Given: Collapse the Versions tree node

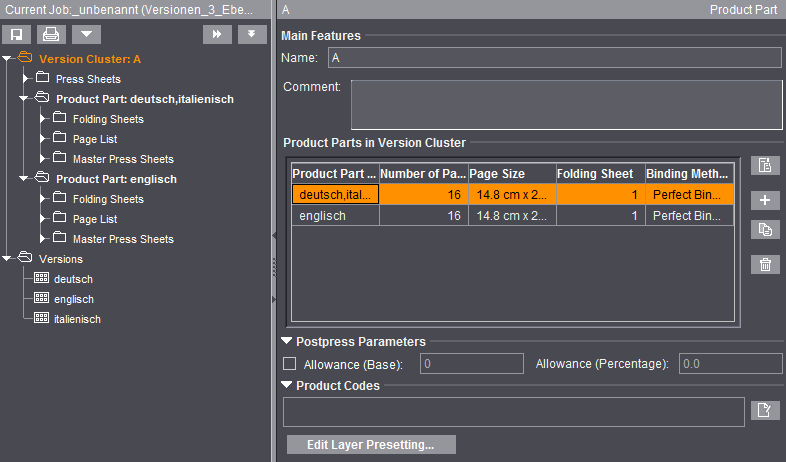Looking at the screenshot, I should pyautogui.click(x=8, y=259).
